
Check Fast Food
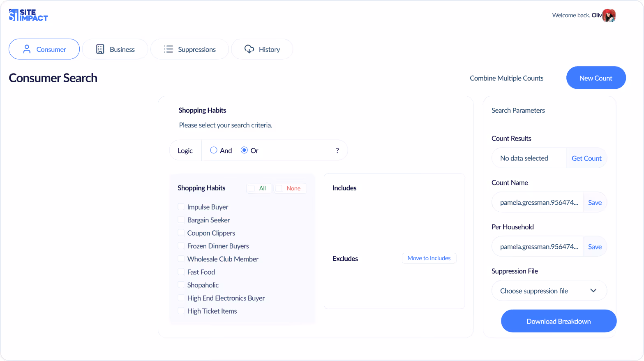coord(181,272)
